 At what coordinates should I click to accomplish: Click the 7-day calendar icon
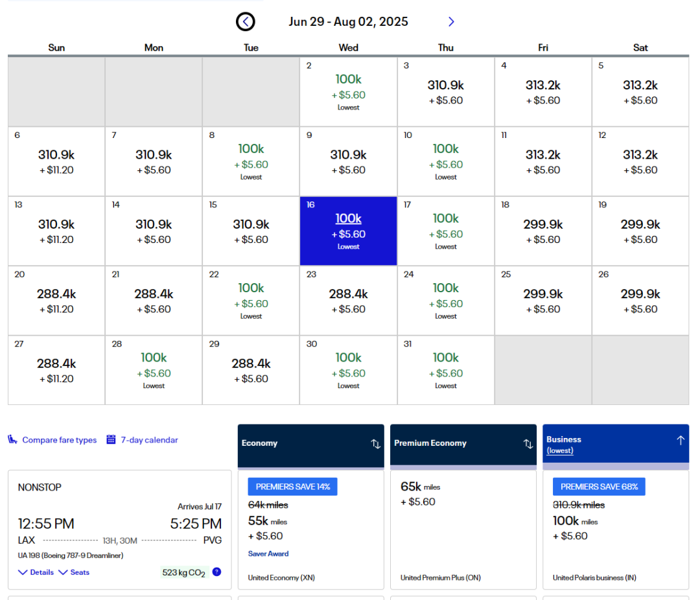[111, 440]
